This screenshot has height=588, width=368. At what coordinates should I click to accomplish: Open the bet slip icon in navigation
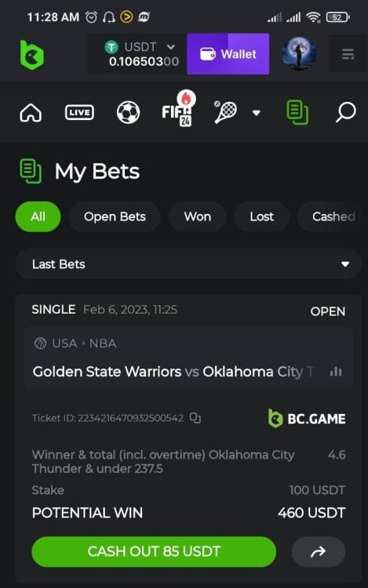[x=297, y=112]
